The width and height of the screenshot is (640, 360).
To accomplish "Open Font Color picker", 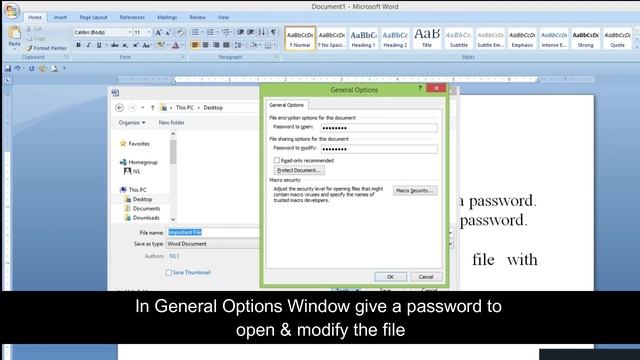I will click(176, 45).
